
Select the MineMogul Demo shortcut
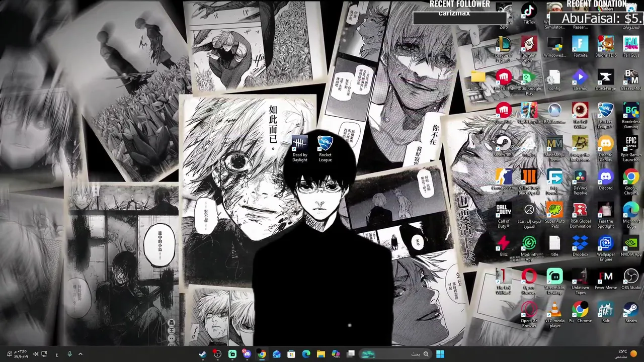(x=554, y=149)
